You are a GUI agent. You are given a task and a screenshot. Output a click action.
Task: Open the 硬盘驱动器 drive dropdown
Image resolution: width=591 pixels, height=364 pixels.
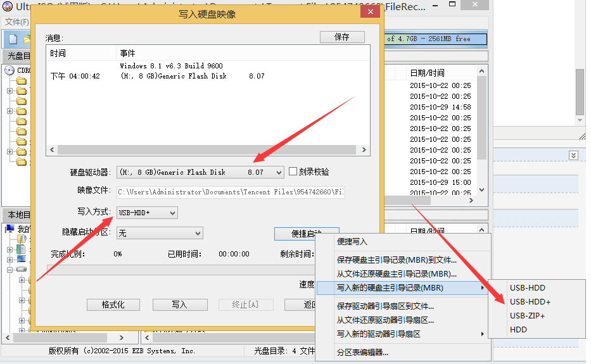coord(279,172)
